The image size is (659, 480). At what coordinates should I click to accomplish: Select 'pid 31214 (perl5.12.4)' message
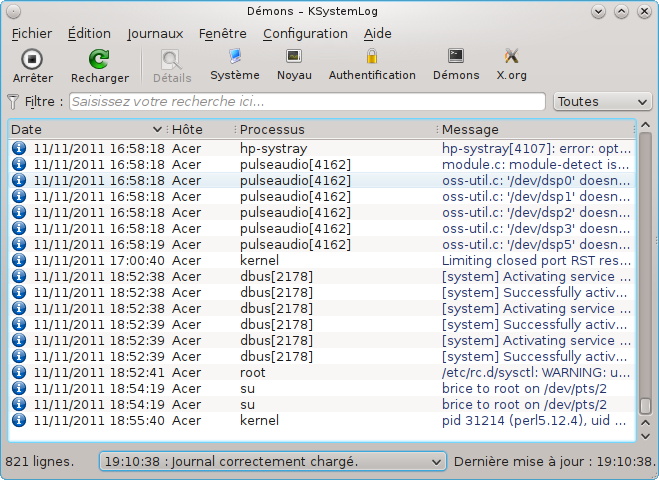(x=534, y=420)
